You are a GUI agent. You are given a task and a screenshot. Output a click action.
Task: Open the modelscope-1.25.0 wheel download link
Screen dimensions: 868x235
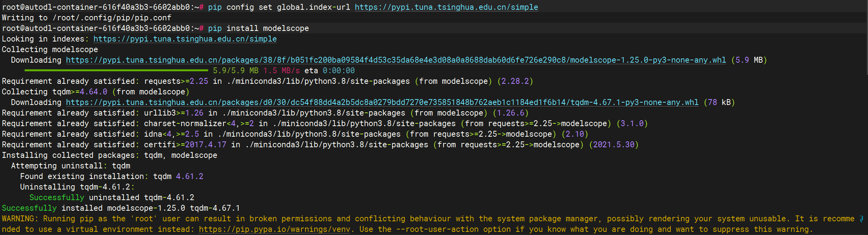click(x=396, y=60)
